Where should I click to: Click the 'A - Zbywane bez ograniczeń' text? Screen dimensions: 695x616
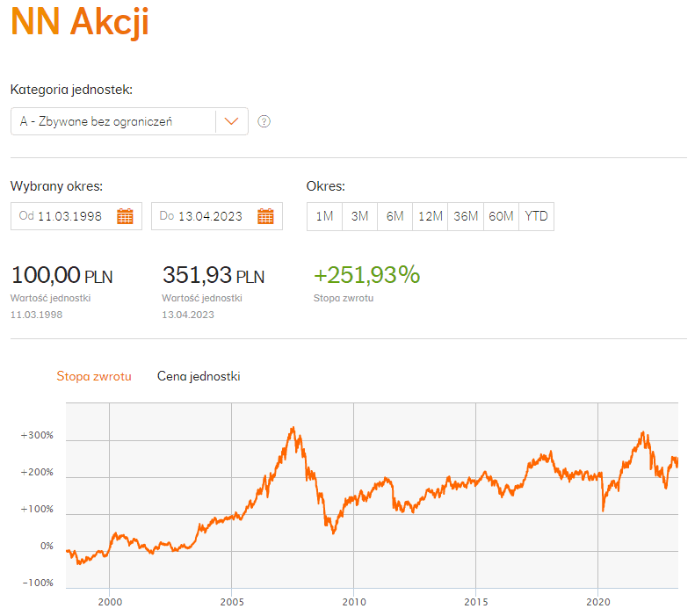pyautogui.click(x=97, y=121)
